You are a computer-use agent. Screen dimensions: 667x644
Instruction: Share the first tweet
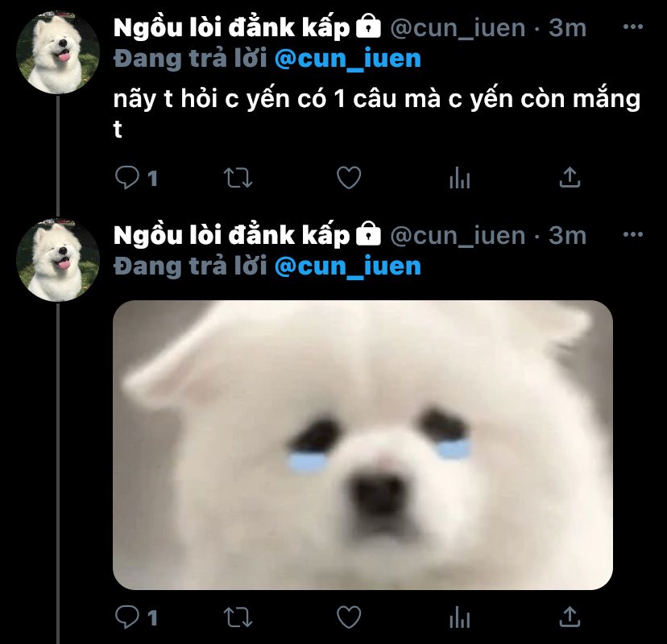[570, 177]
